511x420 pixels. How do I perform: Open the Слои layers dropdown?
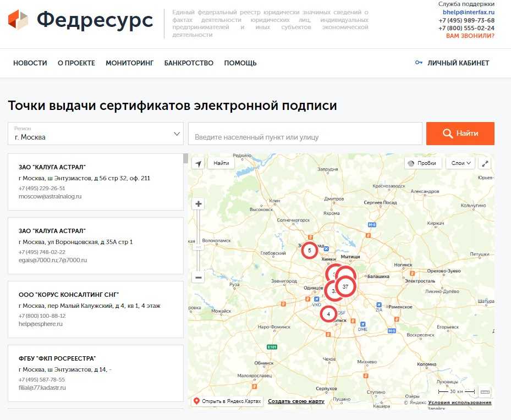tap(461, 163)
